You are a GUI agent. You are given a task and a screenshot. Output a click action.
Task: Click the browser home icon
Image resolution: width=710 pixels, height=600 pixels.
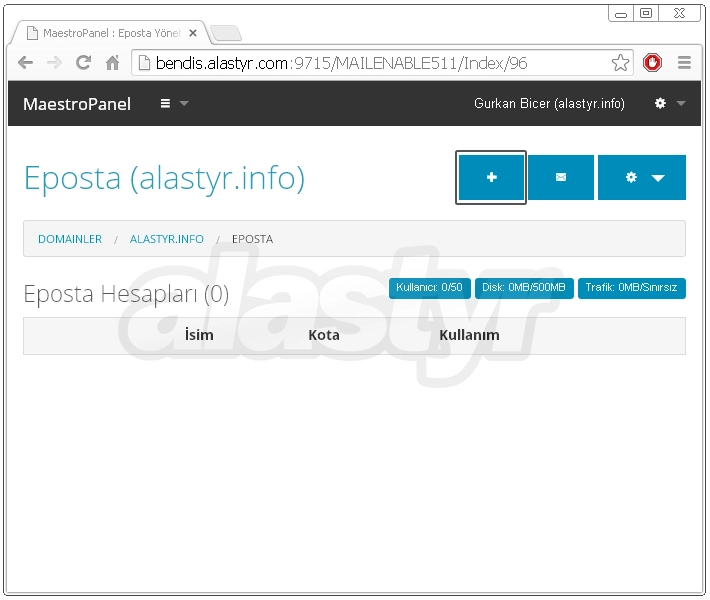coord(112,62)
